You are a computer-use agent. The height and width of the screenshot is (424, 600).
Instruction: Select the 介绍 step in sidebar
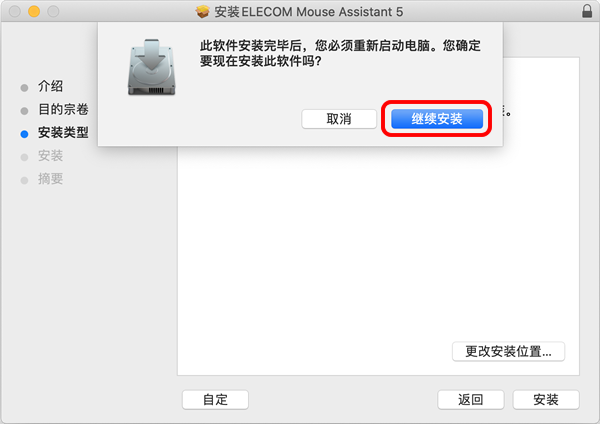[x=50, y=86]
